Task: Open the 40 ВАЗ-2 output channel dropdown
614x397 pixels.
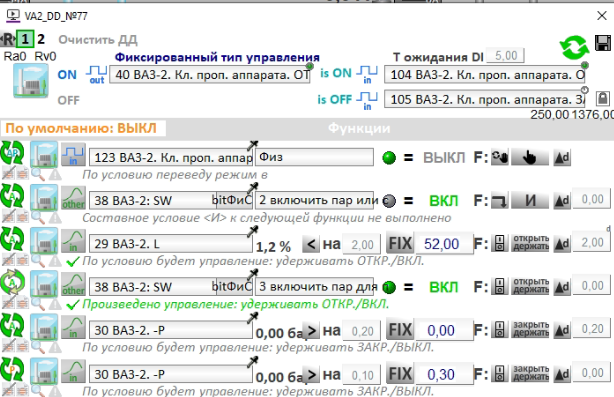Action: (210, 74)
